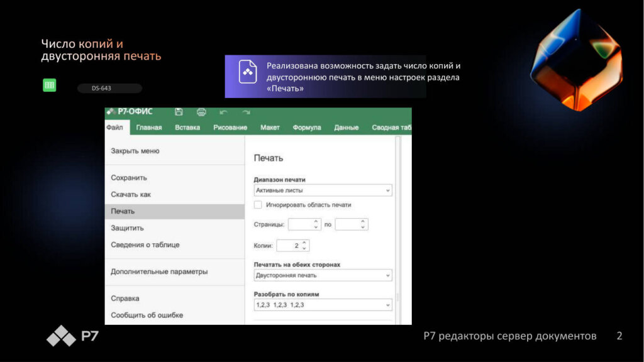This screenshot has width=644, height=362.
Task: Click the Копии stepper arrows
Action: pyautogui.click(x=305, y=245)
